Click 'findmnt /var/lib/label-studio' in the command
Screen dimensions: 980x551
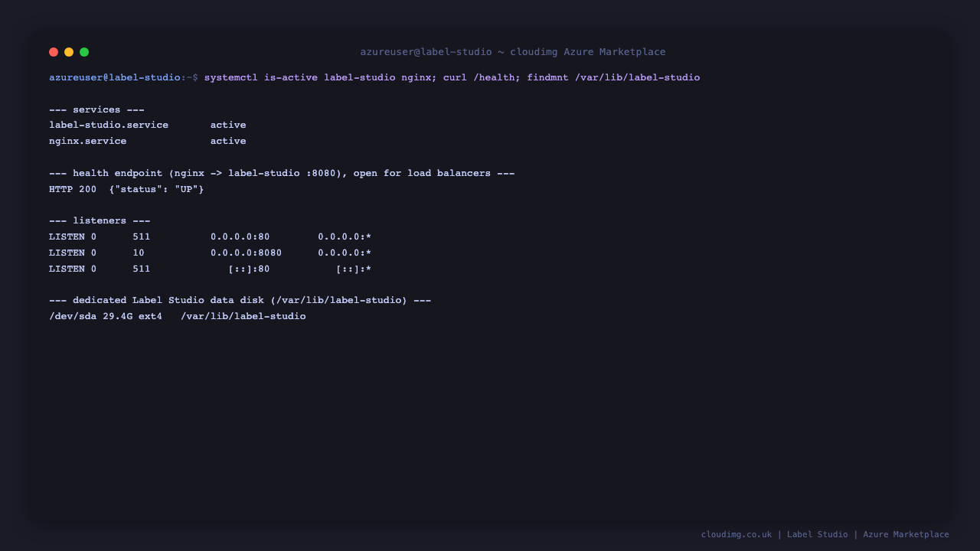tap(613, 78)
